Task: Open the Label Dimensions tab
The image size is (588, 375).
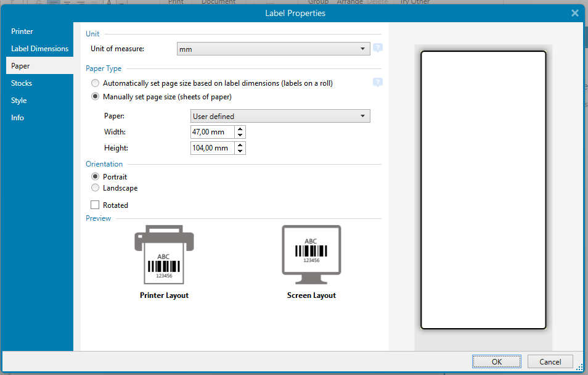Action: point(39,49)
